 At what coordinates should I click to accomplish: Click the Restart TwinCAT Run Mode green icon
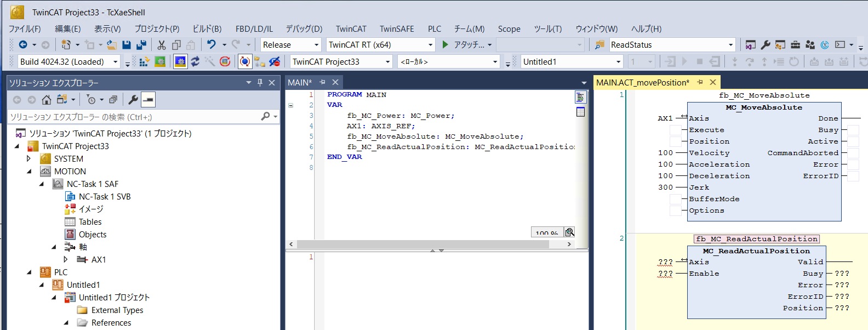coord(160,62)
